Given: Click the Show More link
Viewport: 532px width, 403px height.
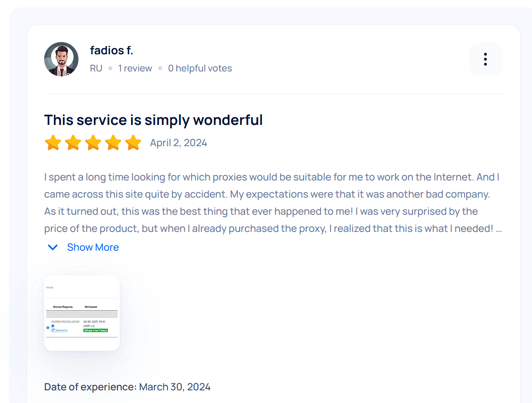Looking at the screenshot, I should coord(93,247).
